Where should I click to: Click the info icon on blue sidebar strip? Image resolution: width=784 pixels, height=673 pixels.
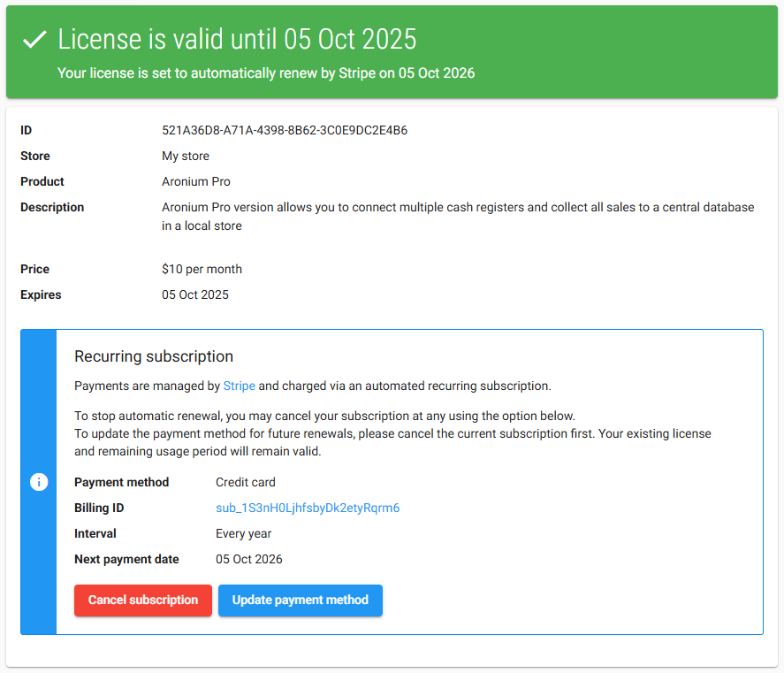39,482
